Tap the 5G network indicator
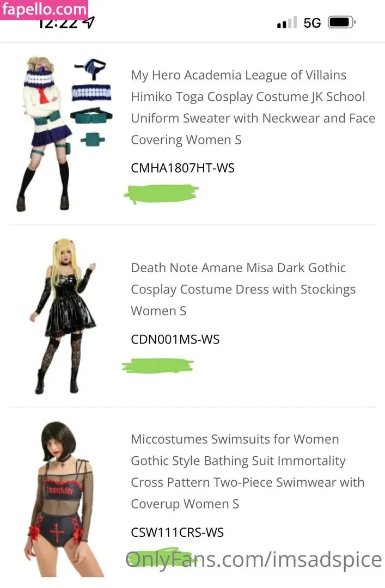The width and height of the screenshot is (385, 588). tap(312, 23)
